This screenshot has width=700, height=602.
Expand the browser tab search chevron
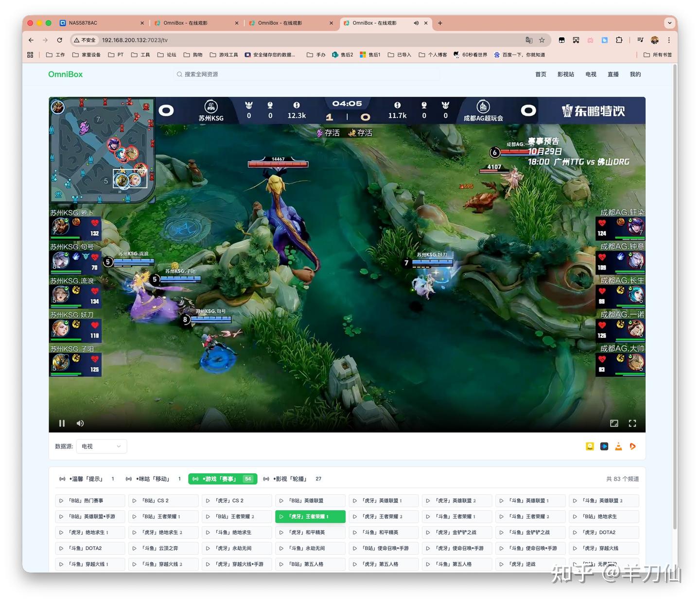coord(669,23)
